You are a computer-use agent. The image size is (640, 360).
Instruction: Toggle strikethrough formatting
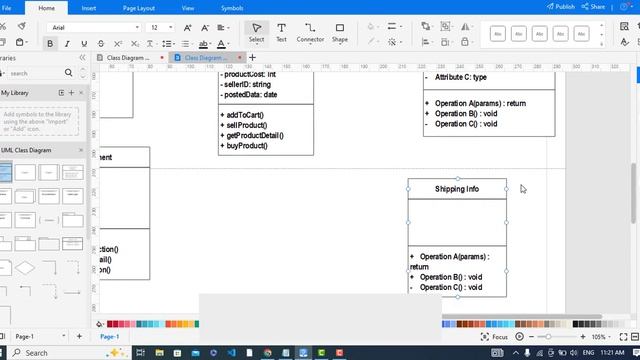tap(101, 44)
